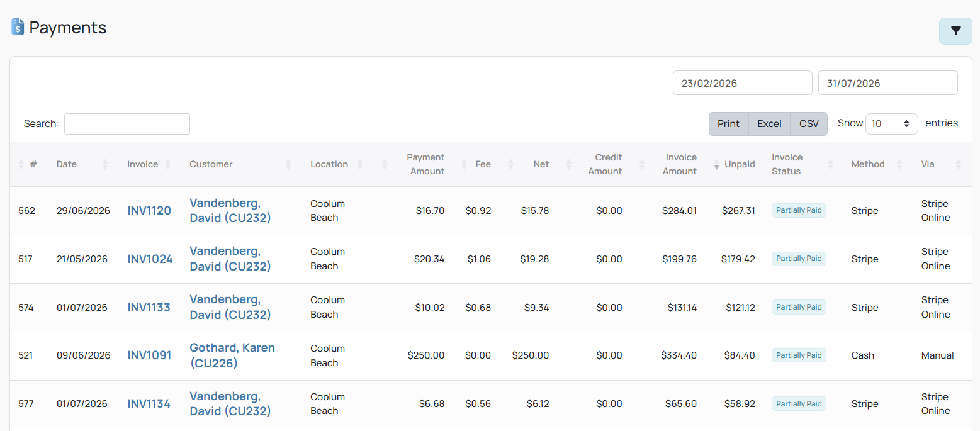Click fee value $0.56
Image resolution: width=980 pixels, height=431 pixels.
pyautogui.click(x=478, y=404)
